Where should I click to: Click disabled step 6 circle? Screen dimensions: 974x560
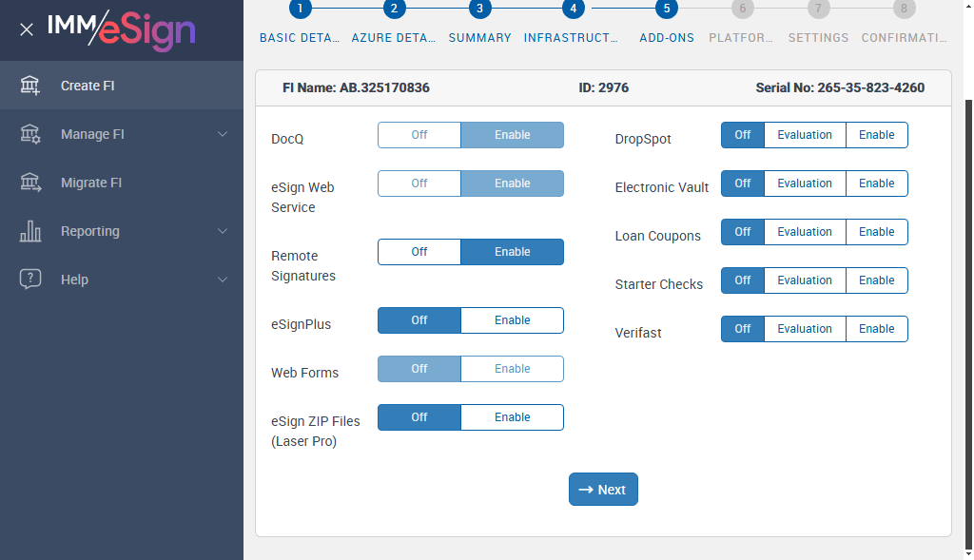[742, 8]
